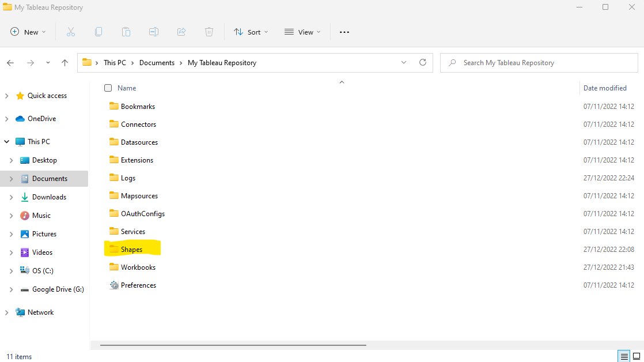Click the Music note icon
Image resolution: width=644 pixels, height=362 pixels.
[25, 216]
